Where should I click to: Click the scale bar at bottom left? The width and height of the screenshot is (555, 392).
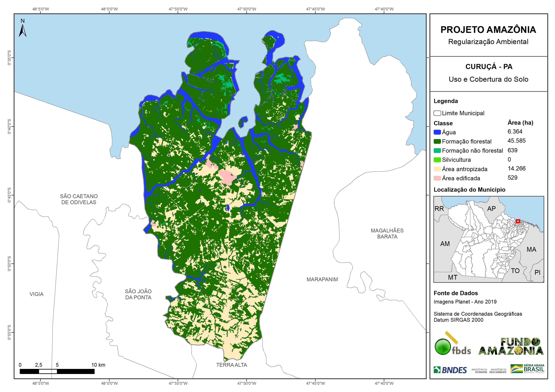[x=57, y=371]
